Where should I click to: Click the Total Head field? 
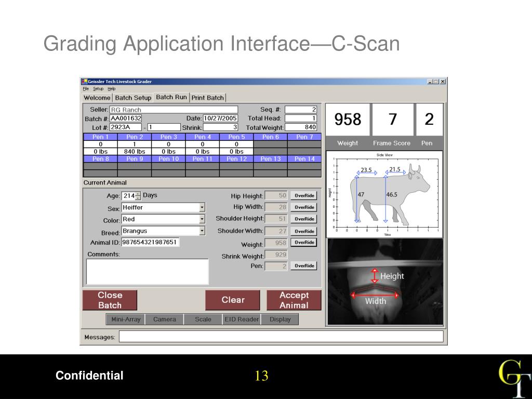[x=301, y=118]
